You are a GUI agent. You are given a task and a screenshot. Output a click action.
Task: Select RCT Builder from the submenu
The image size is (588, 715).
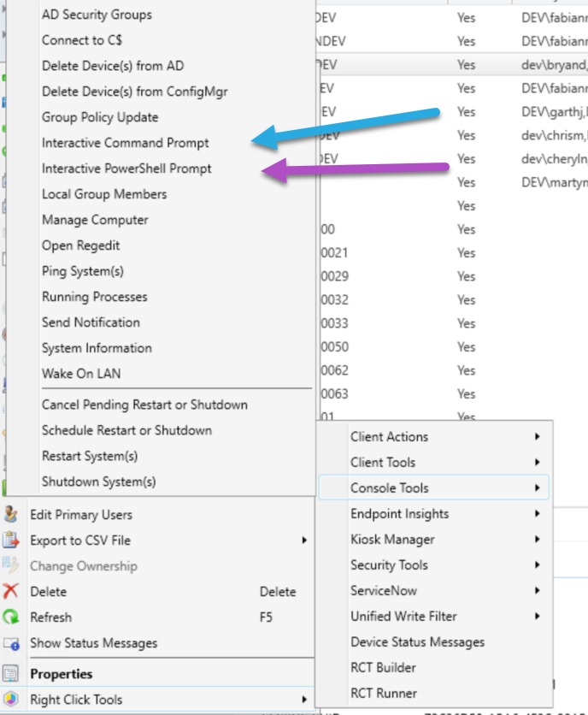click(x=385, y=668)
